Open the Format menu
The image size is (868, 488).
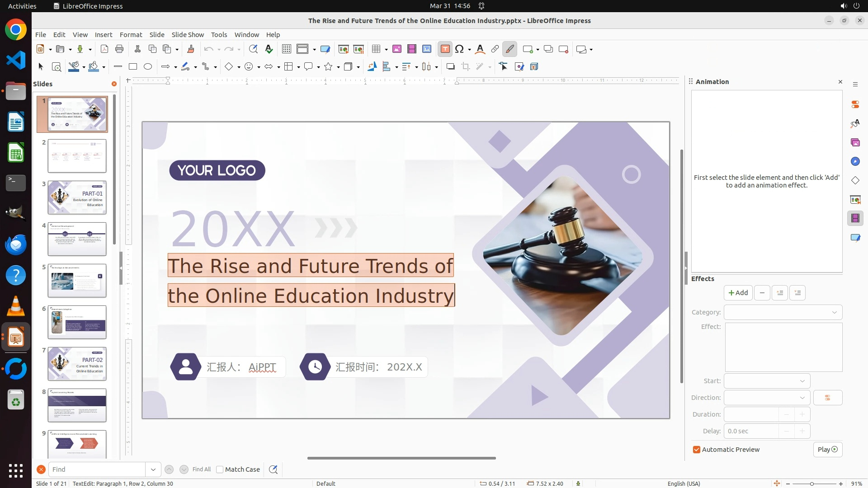131,34
